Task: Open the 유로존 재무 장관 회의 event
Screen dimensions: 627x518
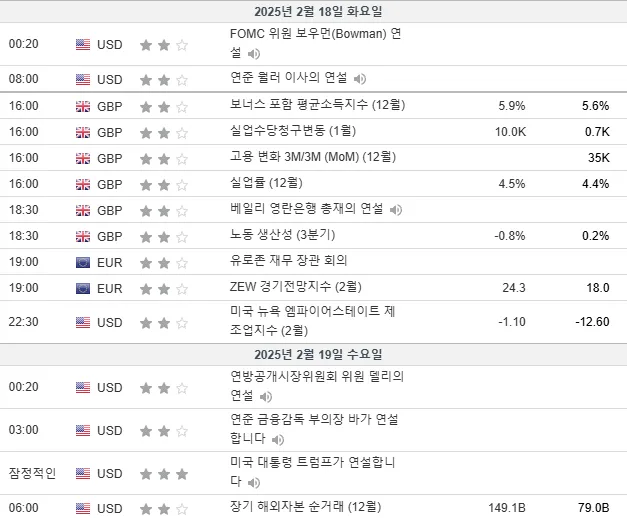Action: pos(288,261)
